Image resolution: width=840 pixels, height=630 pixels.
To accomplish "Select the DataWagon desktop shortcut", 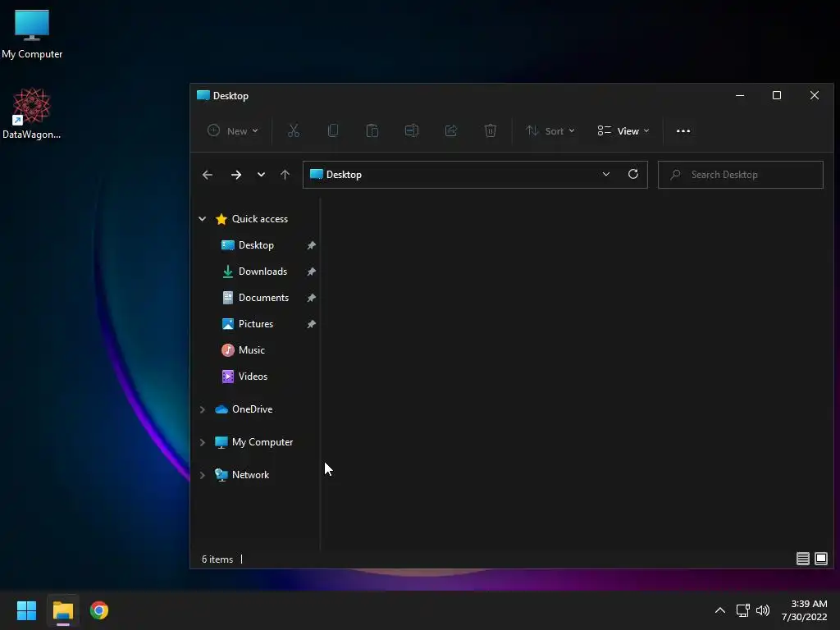I will (32, 113).
